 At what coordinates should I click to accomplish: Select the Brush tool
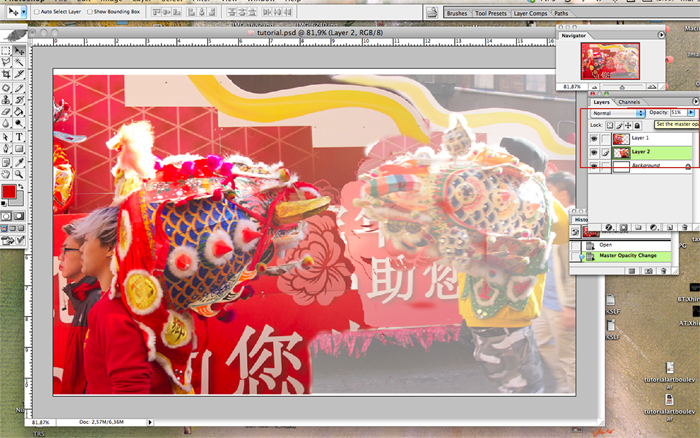pyautogui.click(x=19, y=88)
